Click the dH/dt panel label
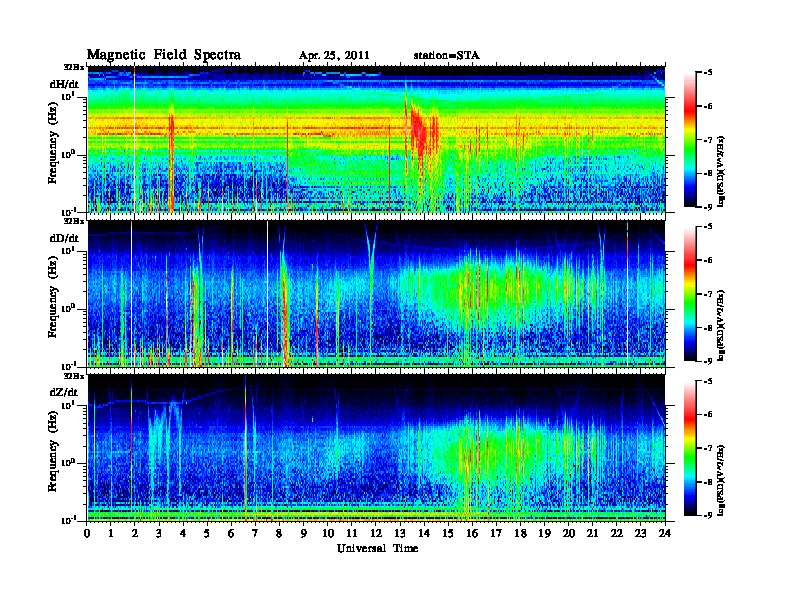 click(x=64, y=84)
